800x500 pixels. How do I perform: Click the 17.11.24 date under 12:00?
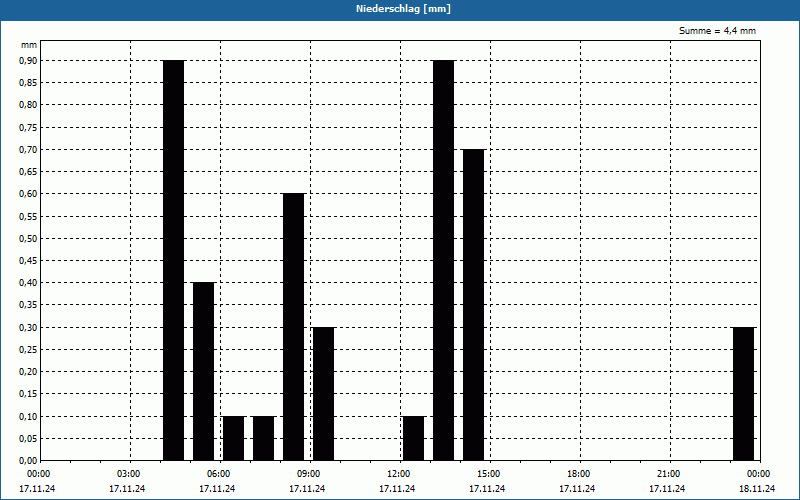click(397, 489)
